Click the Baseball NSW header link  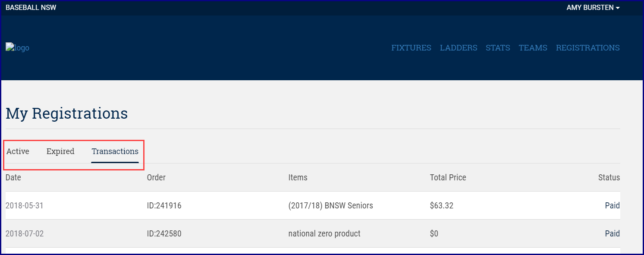coord(31,8)
